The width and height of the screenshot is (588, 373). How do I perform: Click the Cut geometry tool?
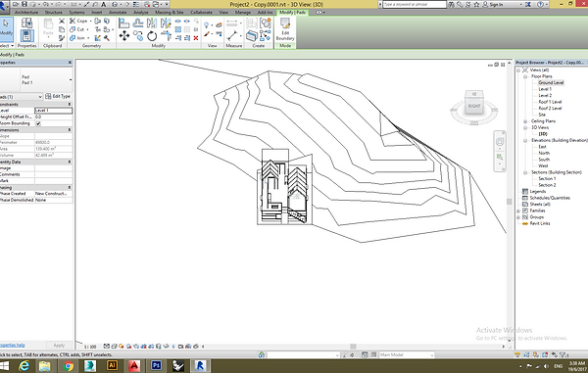[78, 29]
